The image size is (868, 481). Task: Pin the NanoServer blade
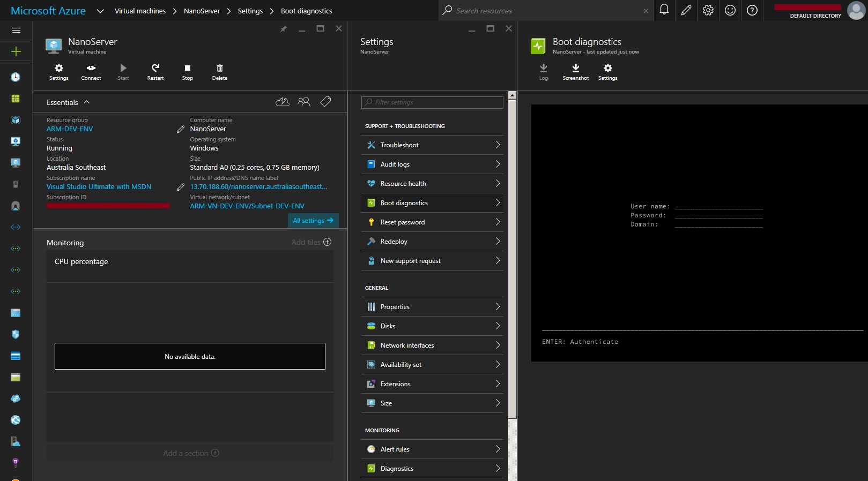(284, 29)
